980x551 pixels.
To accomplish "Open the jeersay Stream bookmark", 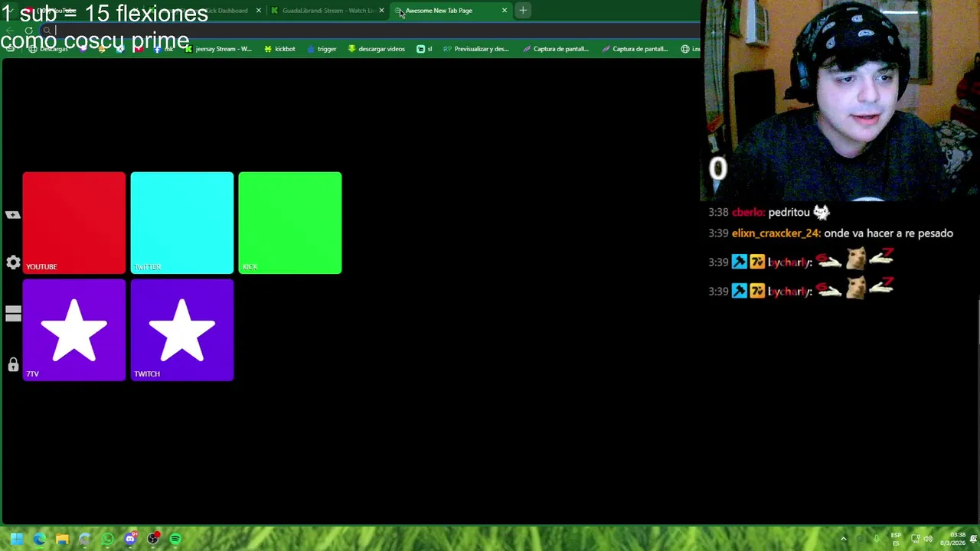I will 218,49.
